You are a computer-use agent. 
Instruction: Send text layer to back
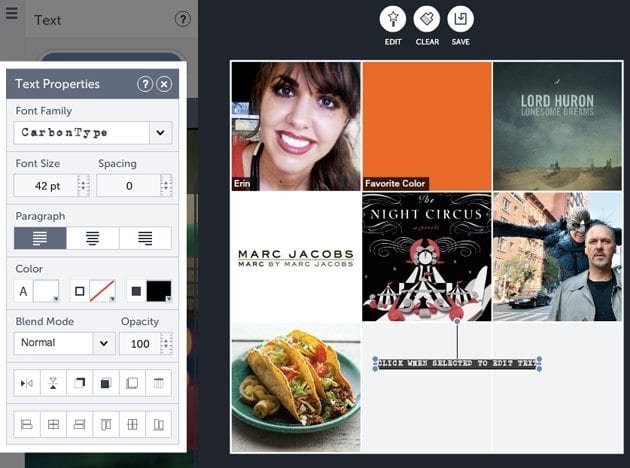(132, 383)
